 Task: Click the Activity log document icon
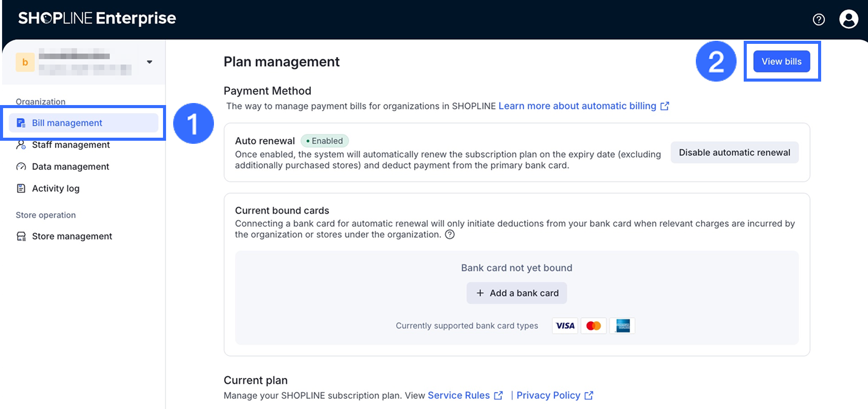(x=21, y=189)
